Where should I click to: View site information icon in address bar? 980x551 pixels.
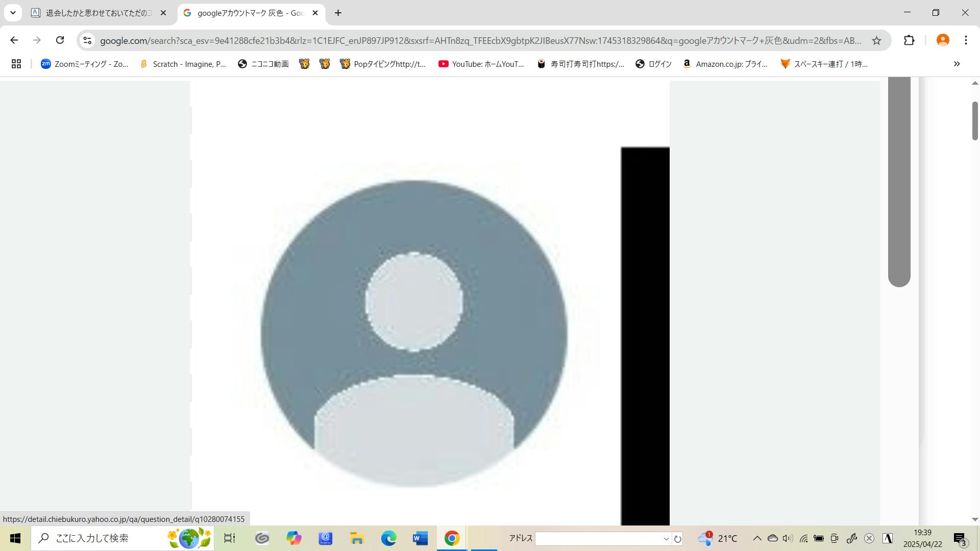[x=87, y=40]
